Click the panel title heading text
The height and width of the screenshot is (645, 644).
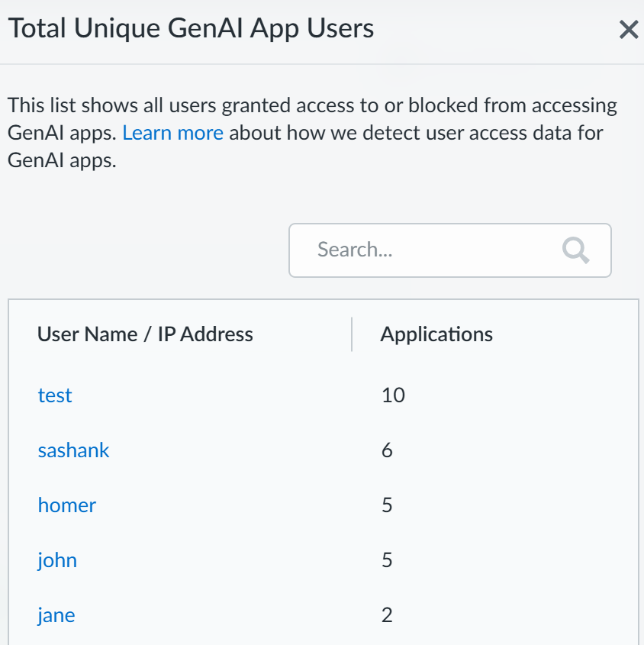(191, 29)
